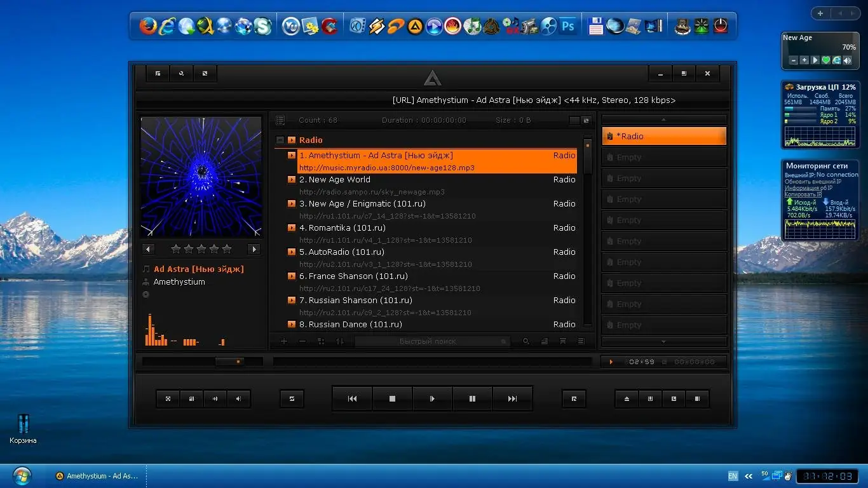Click the eject icon in bottom-right button group
868x488 pixels.
(626, 398)
